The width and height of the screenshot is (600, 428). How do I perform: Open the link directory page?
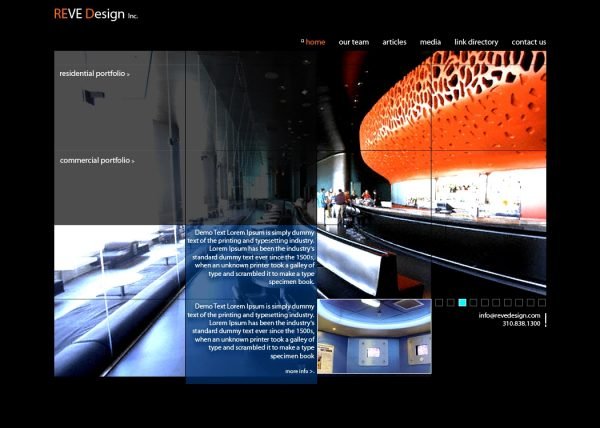point(476,42)
